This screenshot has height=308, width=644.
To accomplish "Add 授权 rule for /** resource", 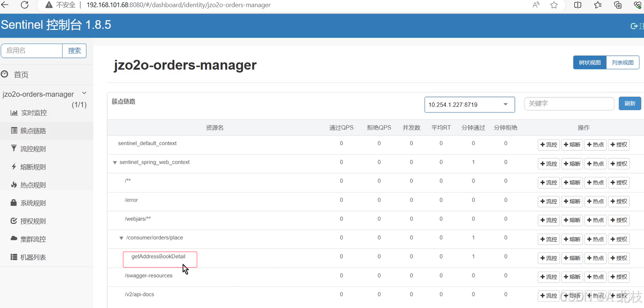I will pyautogui.click(x=619, y=182).
